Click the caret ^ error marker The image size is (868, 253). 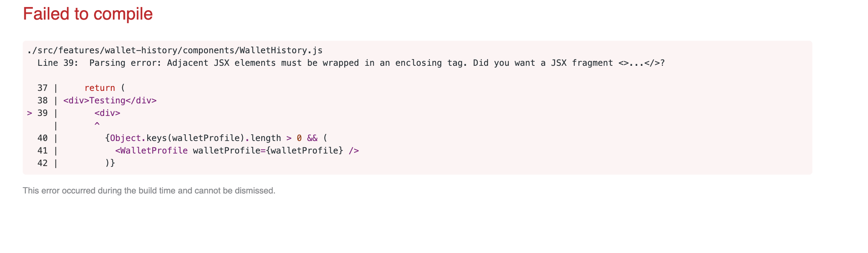click(97, 125)
